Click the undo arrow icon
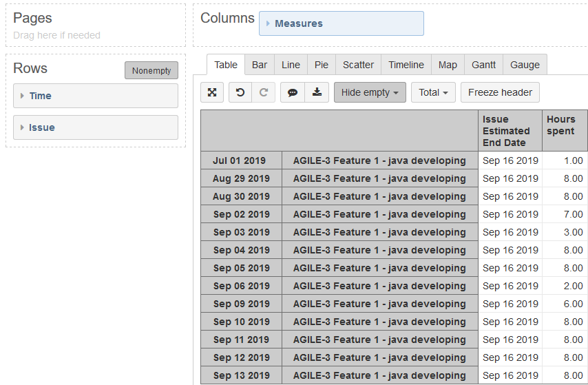Viewport: 588px width, 385px height. 240,92
